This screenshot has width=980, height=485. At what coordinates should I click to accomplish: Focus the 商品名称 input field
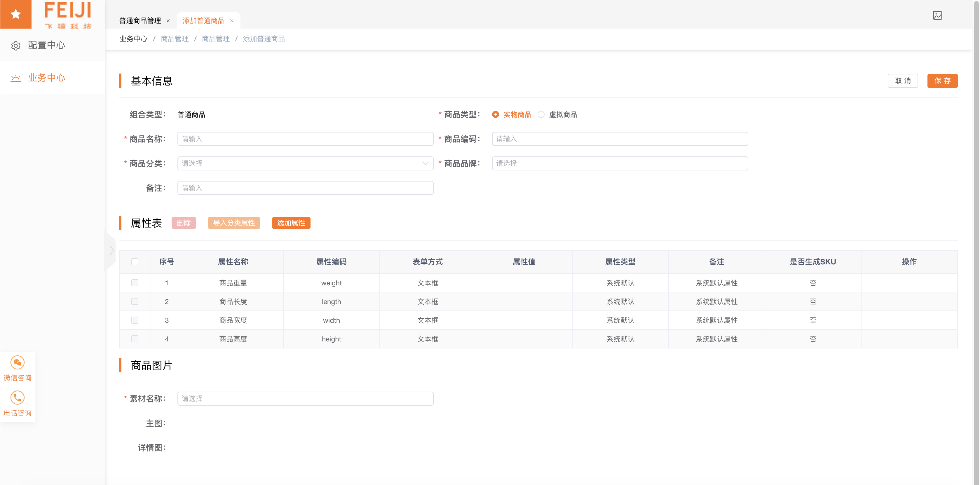pyautogui.click(x=305, y=139)
